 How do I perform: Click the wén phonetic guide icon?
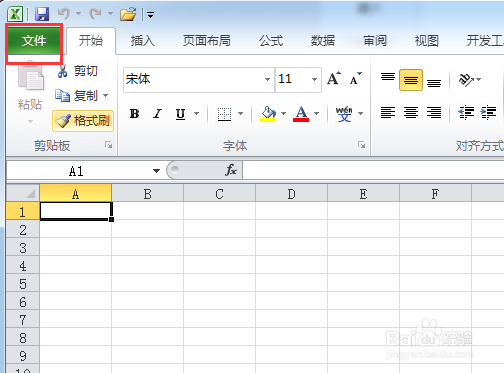click(x=344, y=114)
